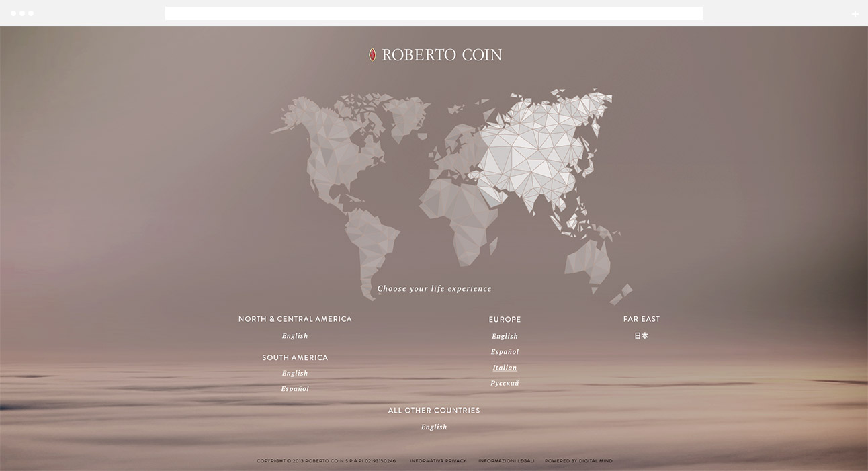868x471 pixels.
Task: Select Italian language under Europe
Action: click(505, 368)
